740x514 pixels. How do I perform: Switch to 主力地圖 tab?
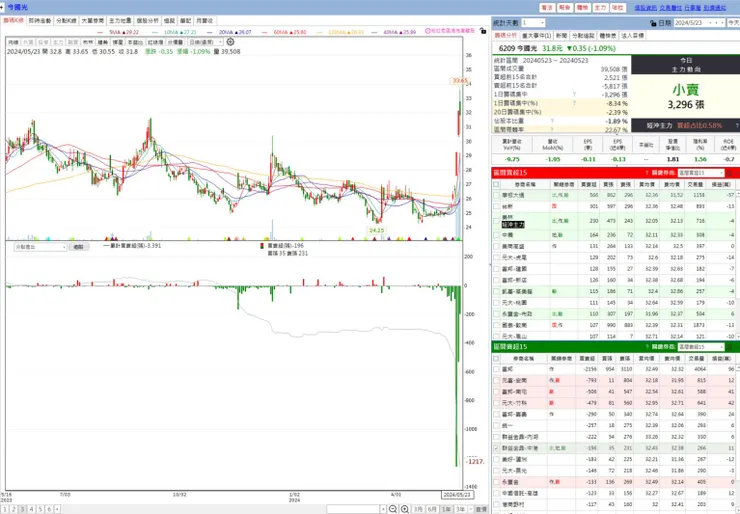(120, 21)
